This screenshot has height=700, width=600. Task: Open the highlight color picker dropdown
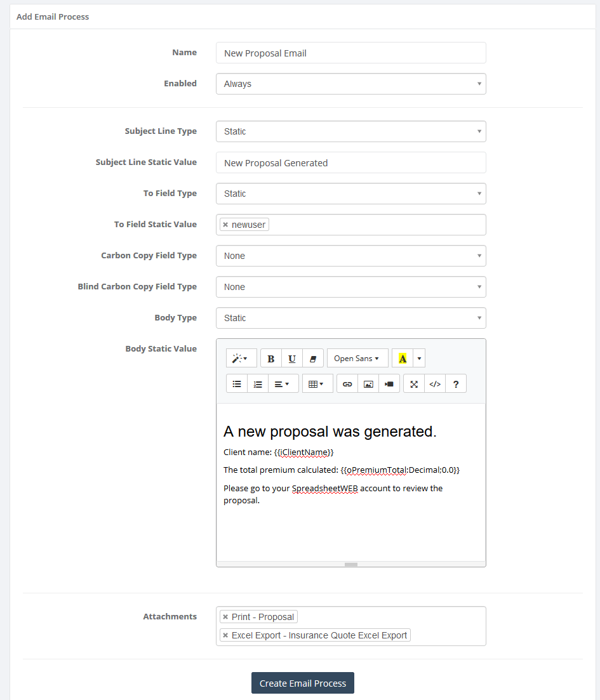click(418, 358)
